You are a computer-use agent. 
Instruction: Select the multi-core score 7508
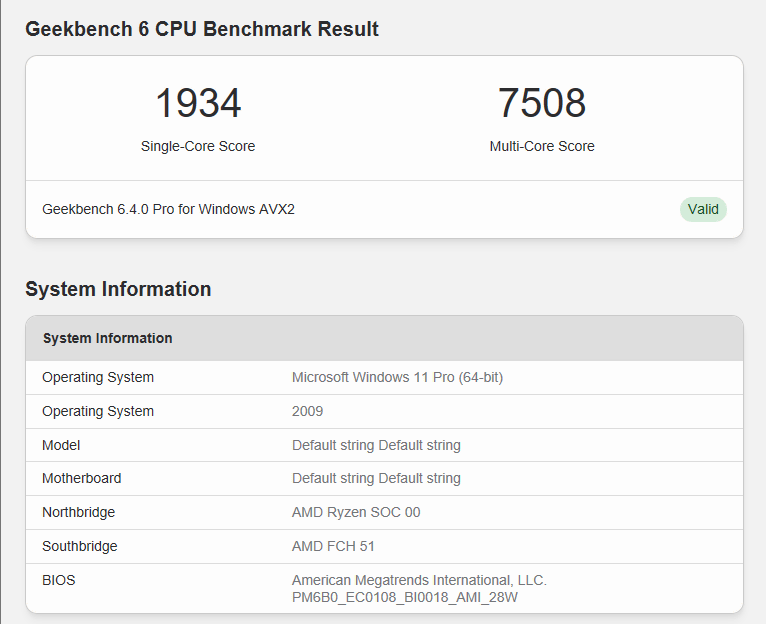click(x=542, y=103)
